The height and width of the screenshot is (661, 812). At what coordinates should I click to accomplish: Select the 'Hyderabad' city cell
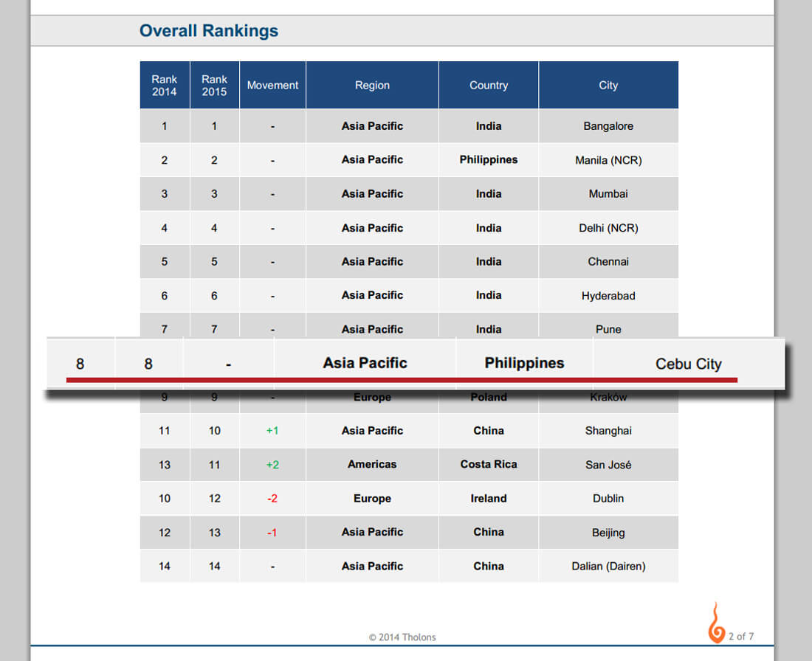pyautogui.click(x=608, y=296)
